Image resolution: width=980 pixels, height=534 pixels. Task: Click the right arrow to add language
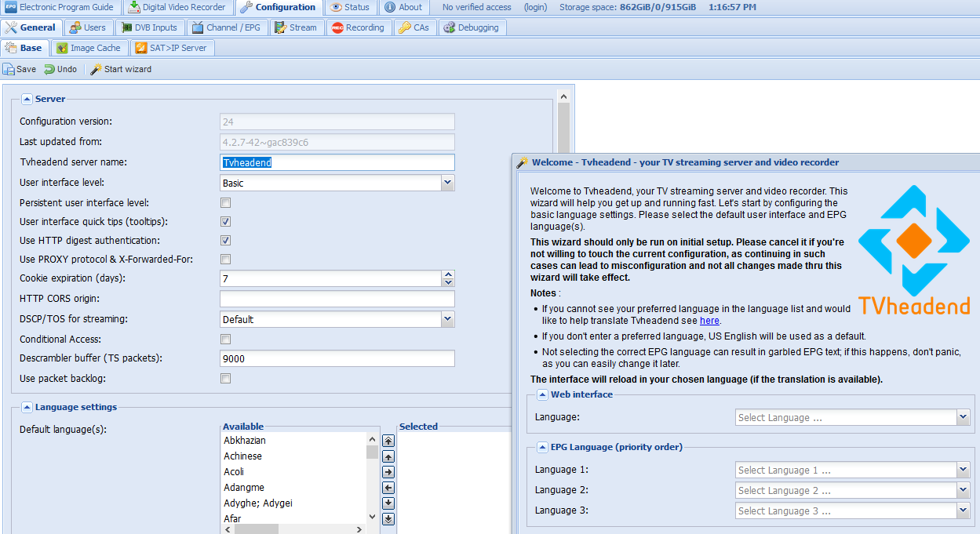coord(388,472)
